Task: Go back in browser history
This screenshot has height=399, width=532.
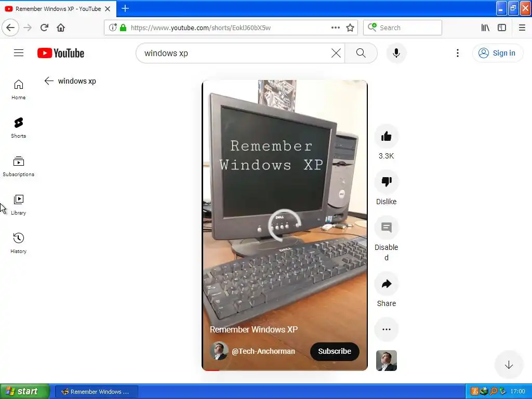Action: pyautogui.click(x=10, y=28)
